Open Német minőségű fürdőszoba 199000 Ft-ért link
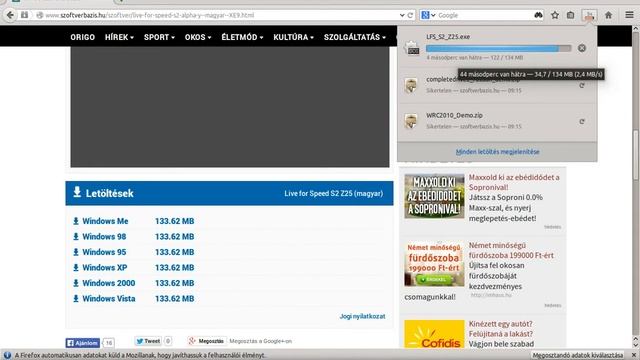This screenshot has height=360, width=640. click(511, 250)
